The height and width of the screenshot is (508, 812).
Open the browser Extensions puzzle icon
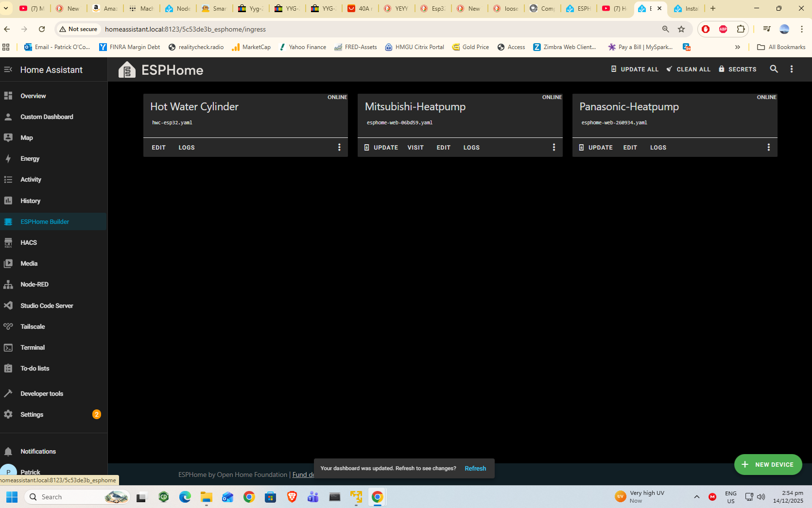(741, 29)
